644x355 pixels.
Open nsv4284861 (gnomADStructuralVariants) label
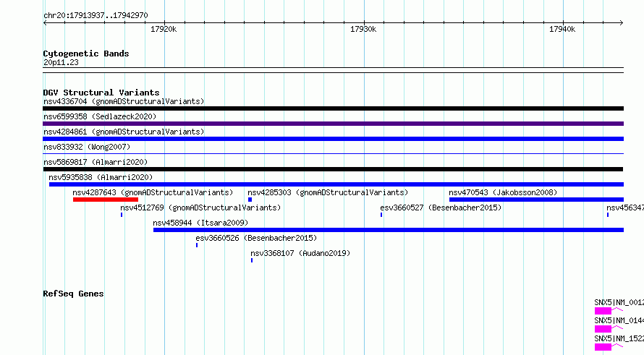[124, 132]
